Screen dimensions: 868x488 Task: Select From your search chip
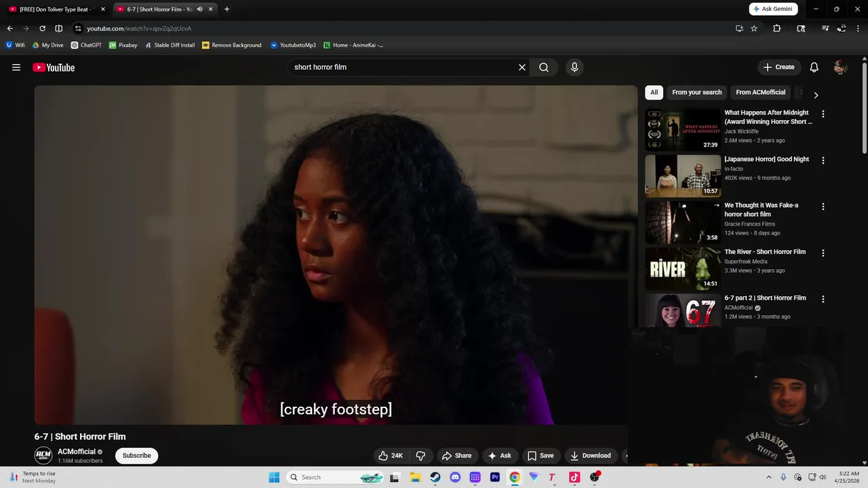pos(696,92)
